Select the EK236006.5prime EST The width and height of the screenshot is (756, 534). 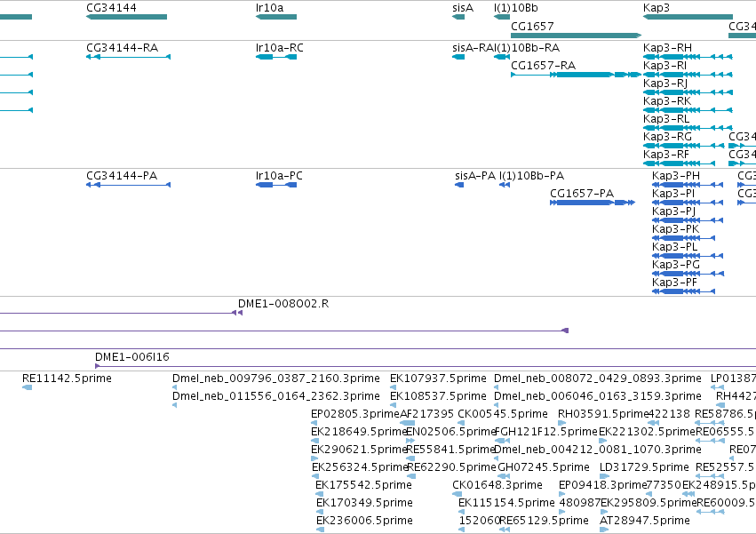click(320, 530)
